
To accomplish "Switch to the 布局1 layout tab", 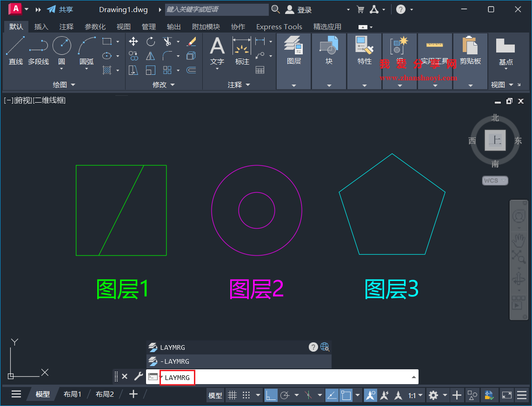I will [x=72, y=393].
